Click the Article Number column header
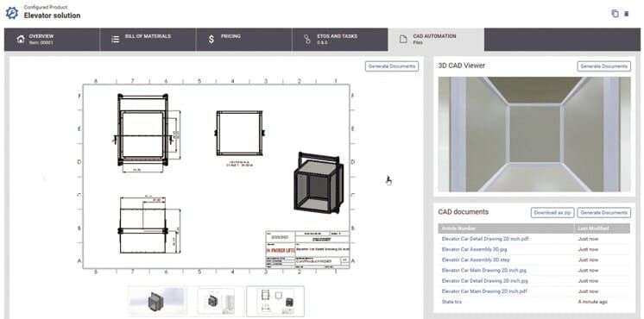The image size is (644, 319). [506, 228]
